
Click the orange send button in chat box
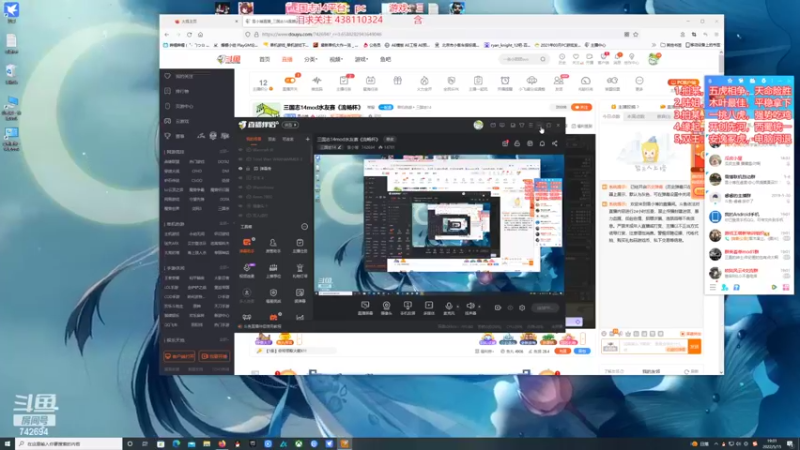(x=694, y=346)
